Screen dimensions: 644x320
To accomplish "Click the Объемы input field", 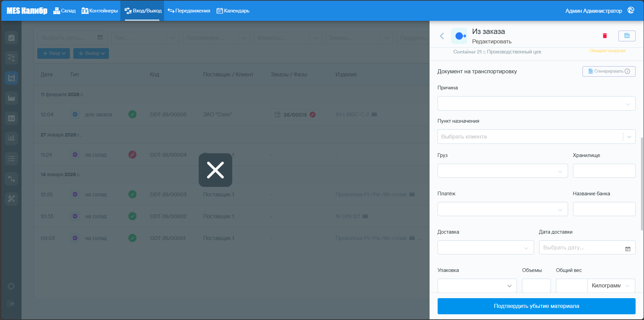I will [536, 285].
